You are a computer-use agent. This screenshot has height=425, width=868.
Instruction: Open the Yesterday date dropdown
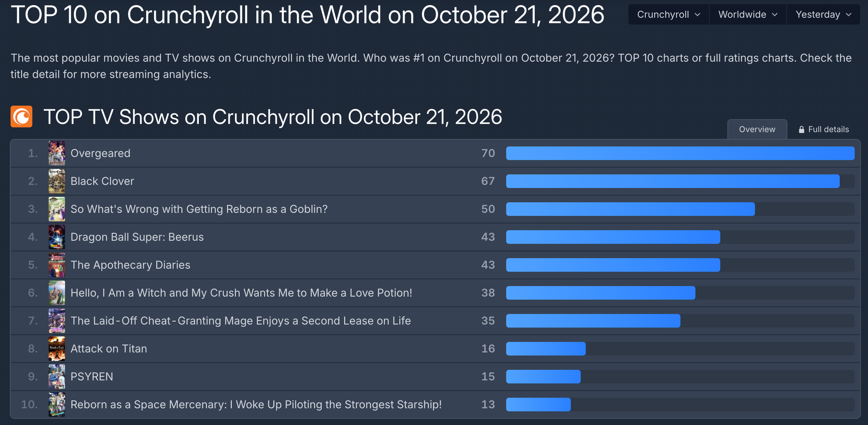823,14
